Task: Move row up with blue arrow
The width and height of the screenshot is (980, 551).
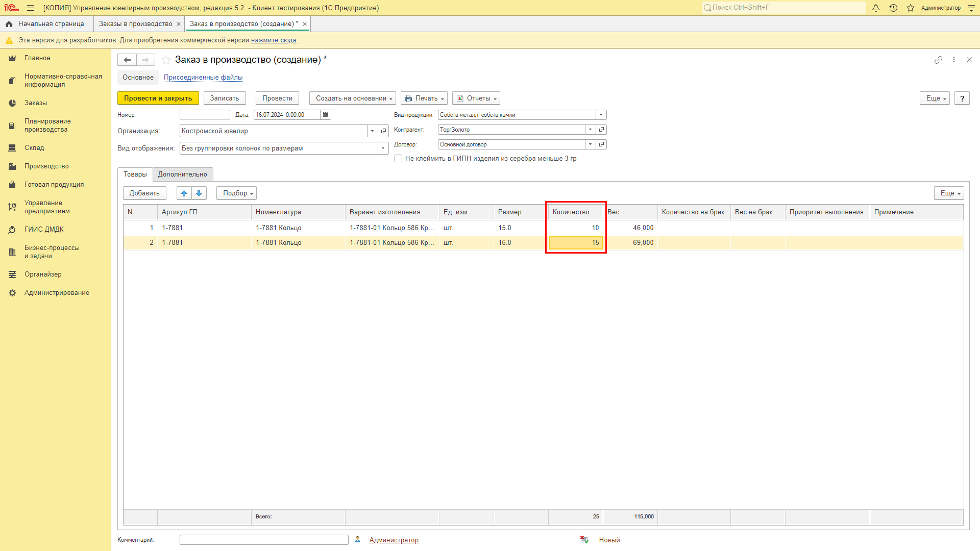Action: click(x=184, y=193)
